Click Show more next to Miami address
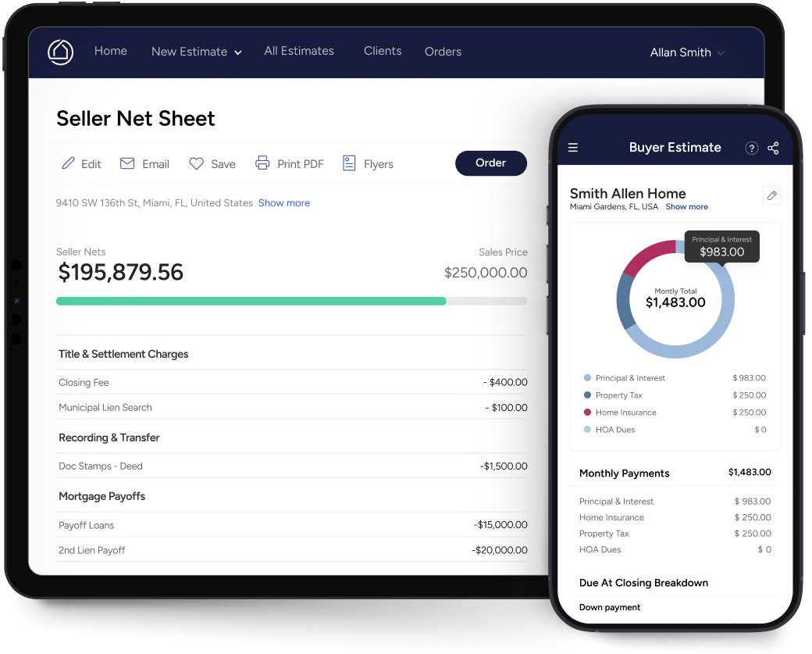Image resolution: width=812 pixels, height=654 pixels. pyautogui.click(x=284, y=203)
